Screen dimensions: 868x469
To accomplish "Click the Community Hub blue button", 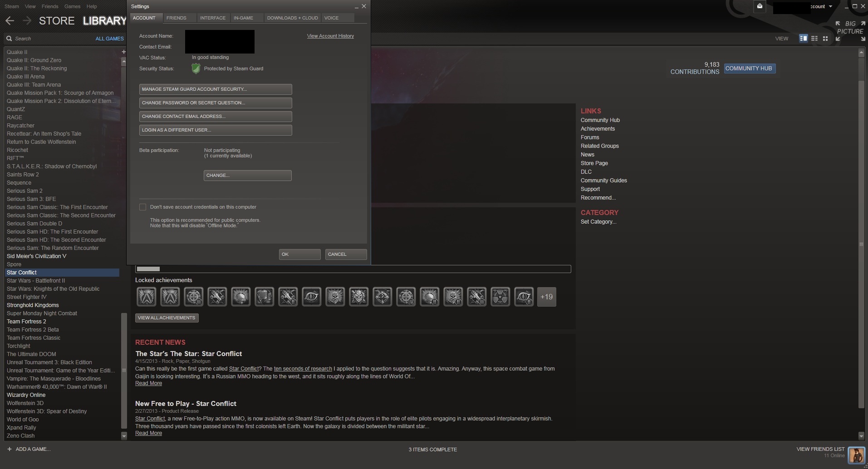I will [750, 68].
